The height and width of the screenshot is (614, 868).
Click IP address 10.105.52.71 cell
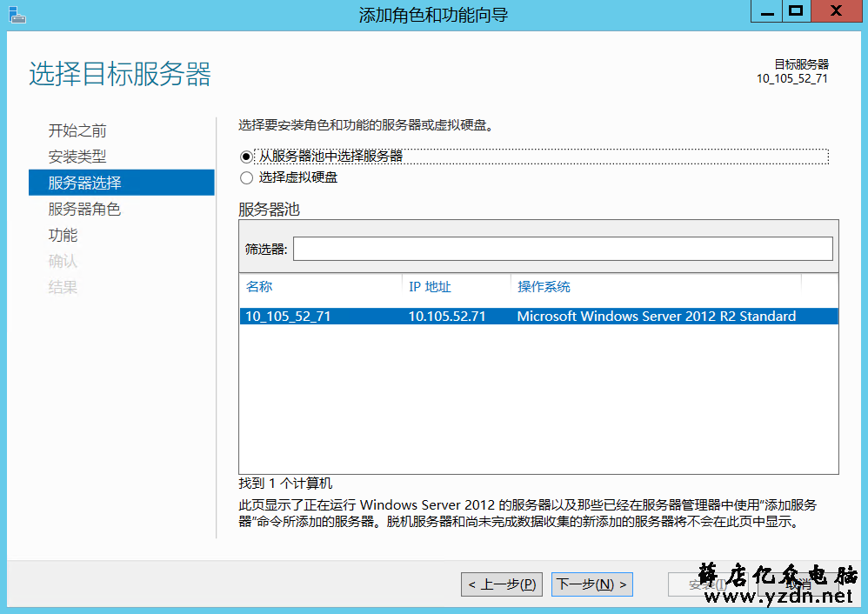447,317
